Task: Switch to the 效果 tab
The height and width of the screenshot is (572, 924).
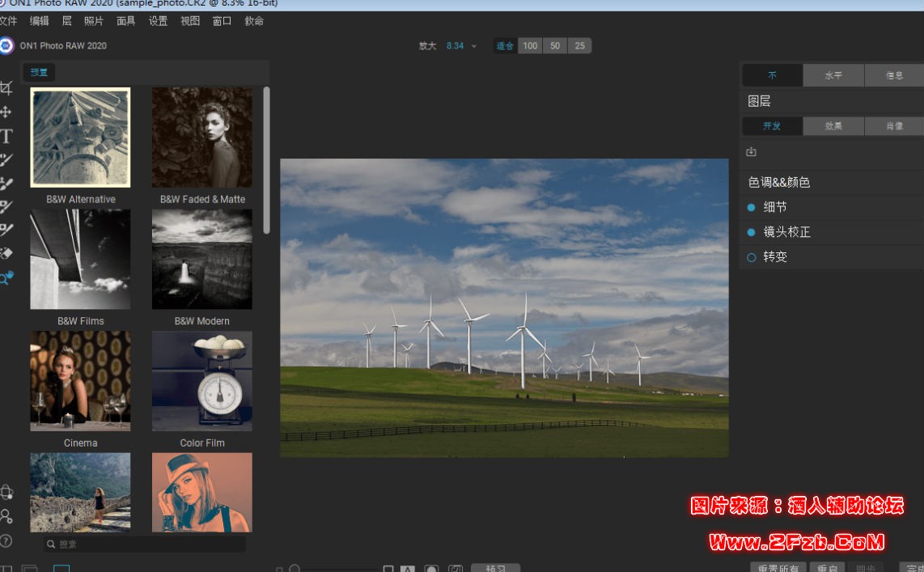Action: [833, 126]
